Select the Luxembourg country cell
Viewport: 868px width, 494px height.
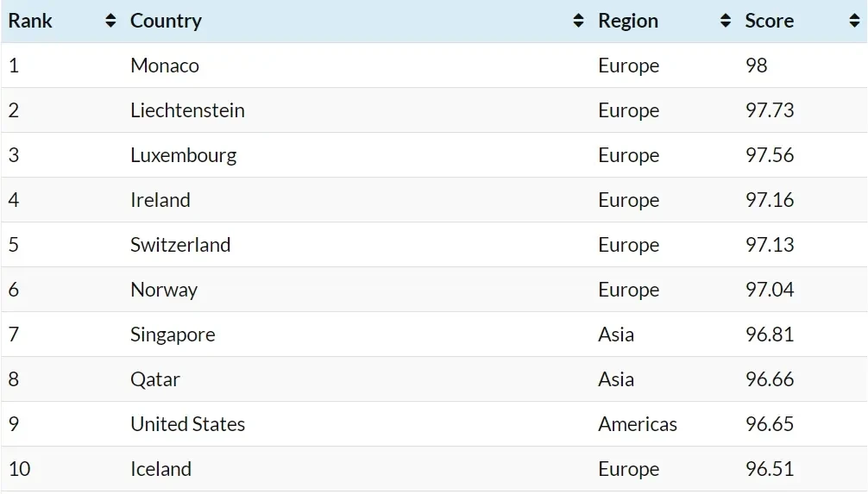point(183,155)
